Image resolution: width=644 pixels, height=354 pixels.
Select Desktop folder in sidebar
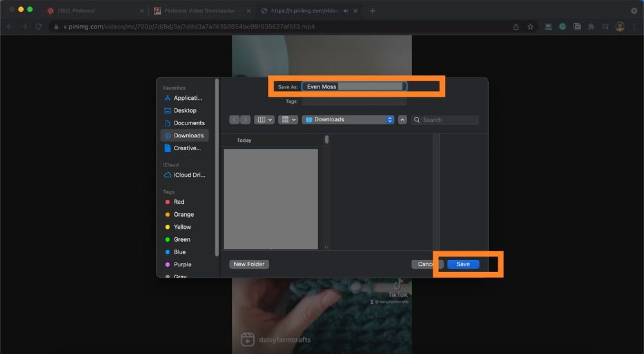[x=184, y=111]
